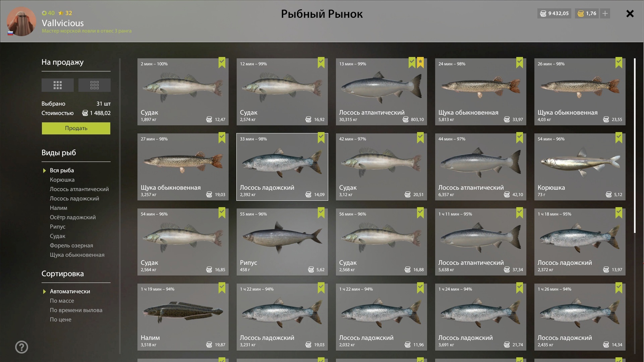Switch to large grid view icon
The height and width of the screenshot is (362, 644).
point(58,85)
